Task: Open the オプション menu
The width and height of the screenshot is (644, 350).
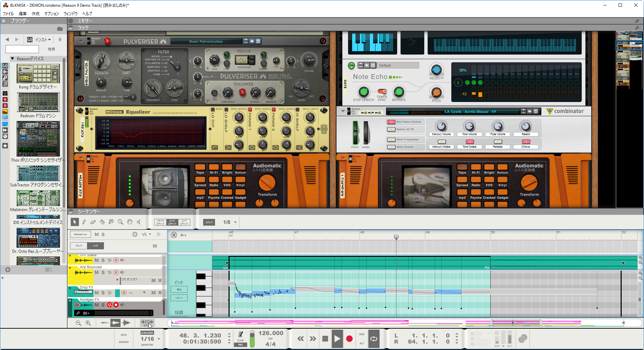Action: coord(51,14)
